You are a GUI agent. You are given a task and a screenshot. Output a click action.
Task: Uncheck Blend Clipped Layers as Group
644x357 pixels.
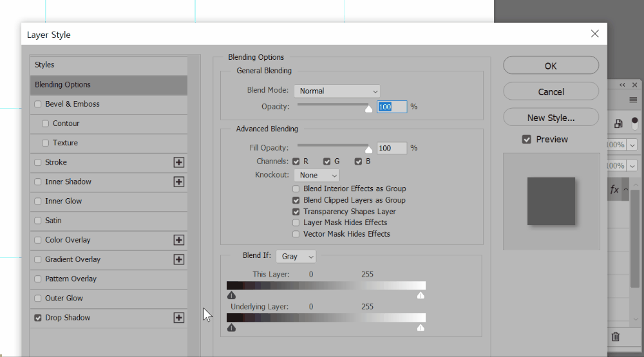click(296, 200)
